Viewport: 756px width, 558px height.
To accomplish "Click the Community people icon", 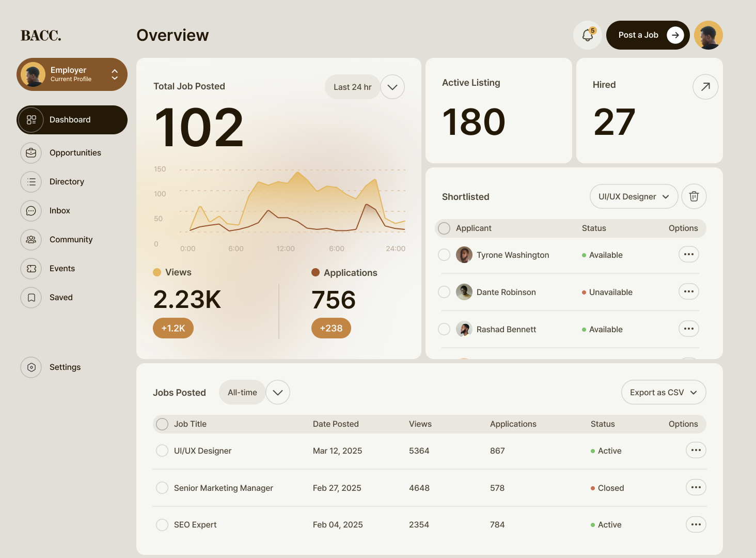I will pyautogui.click(x=31, y=240).
